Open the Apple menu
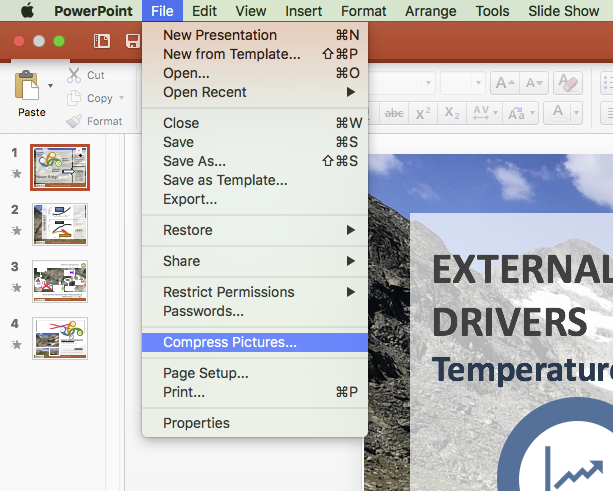The image size is (613, 491). pyautogui.click(x=27, y=11)
